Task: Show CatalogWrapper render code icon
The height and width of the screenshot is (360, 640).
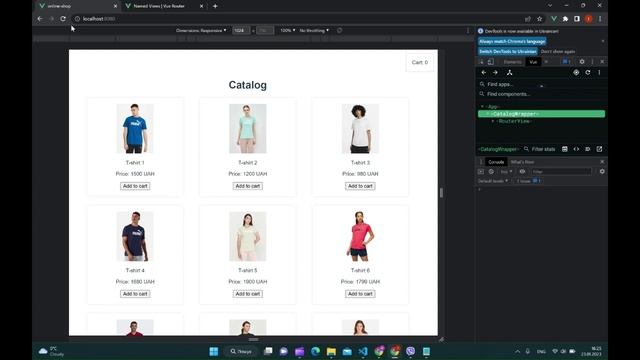Action: (576, 149)
